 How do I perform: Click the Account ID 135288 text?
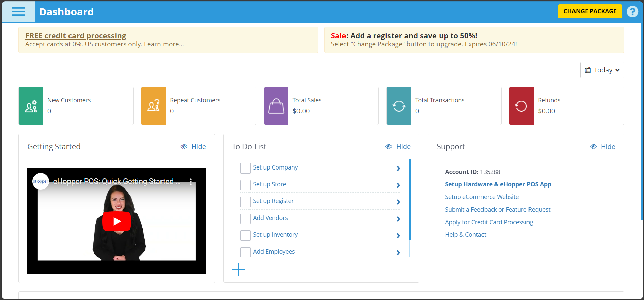[x=472, y=172]
